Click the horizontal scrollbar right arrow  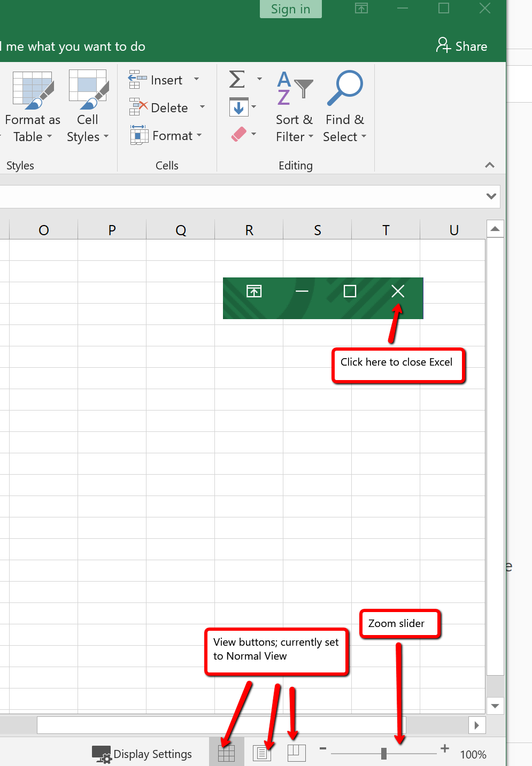coord(477,725)
